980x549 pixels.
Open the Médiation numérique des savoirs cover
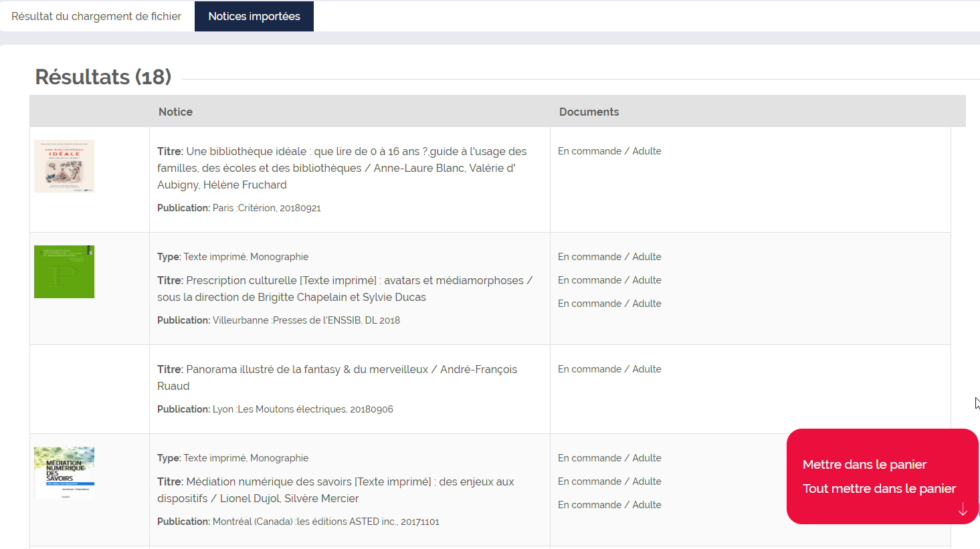[x=64, y=472]
